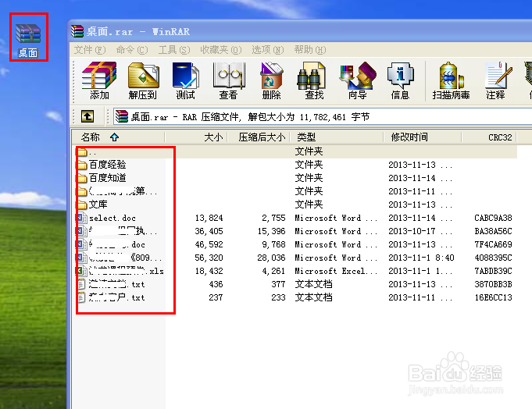Select the 百度经验 folder name

[x=107, y=165]
